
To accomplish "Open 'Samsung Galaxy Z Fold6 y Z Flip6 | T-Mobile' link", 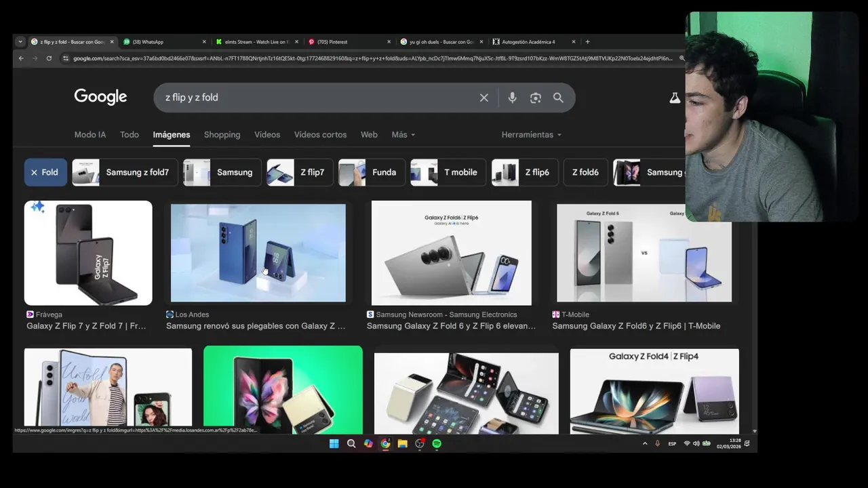I will pyautogui.click(x=636, y=326).
